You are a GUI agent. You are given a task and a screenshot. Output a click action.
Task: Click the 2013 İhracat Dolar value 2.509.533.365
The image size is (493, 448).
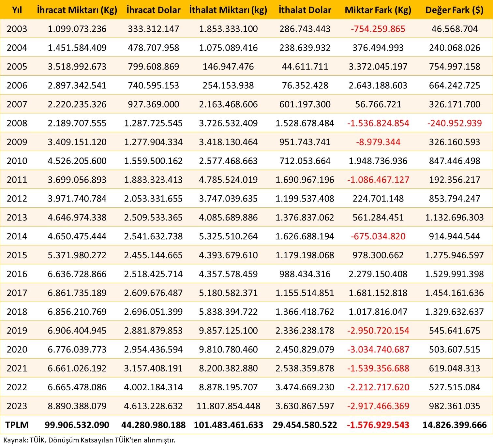[x=153, y=217]
